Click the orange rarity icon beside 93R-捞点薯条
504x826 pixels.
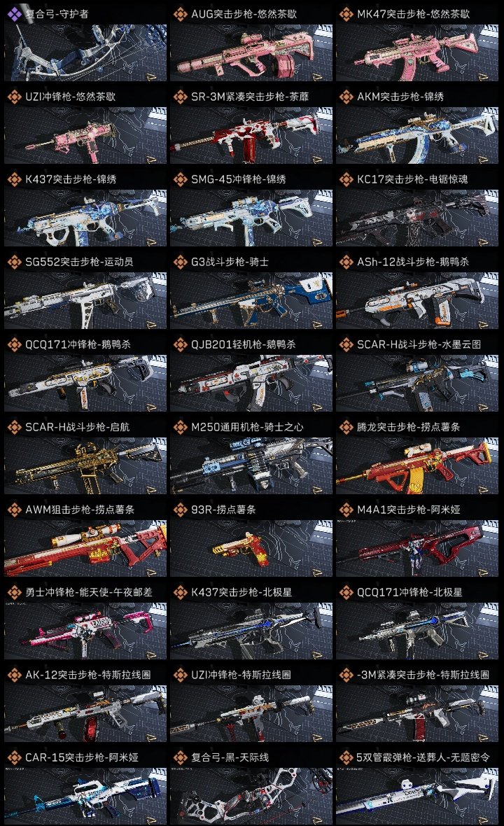(180, 510)
